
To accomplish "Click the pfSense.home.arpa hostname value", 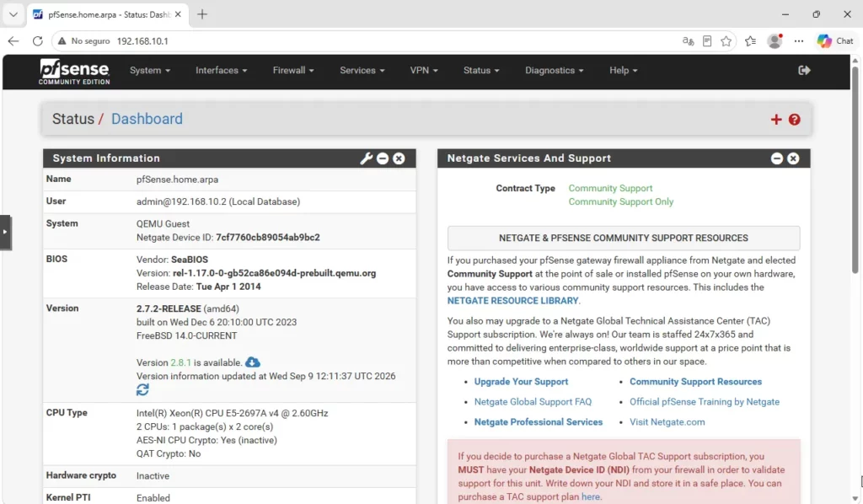I will click(x=177, y=180).
